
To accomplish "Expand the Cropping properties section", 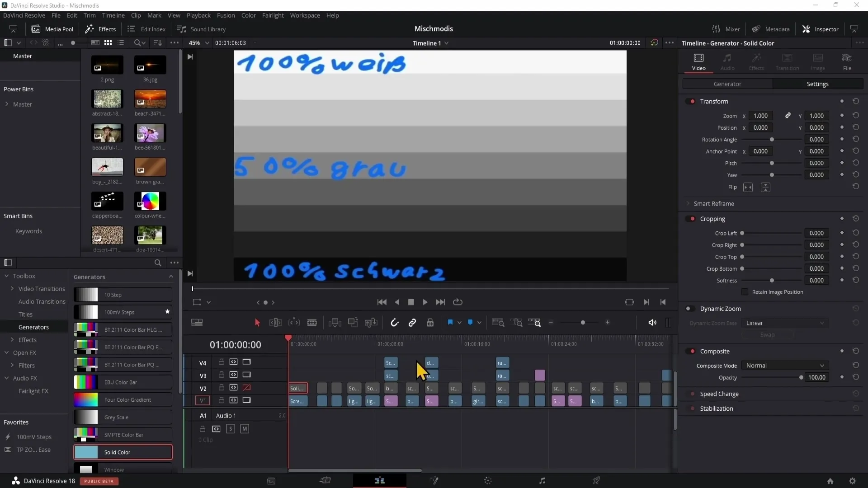I will pyautogui.click(x=713, y=219).
